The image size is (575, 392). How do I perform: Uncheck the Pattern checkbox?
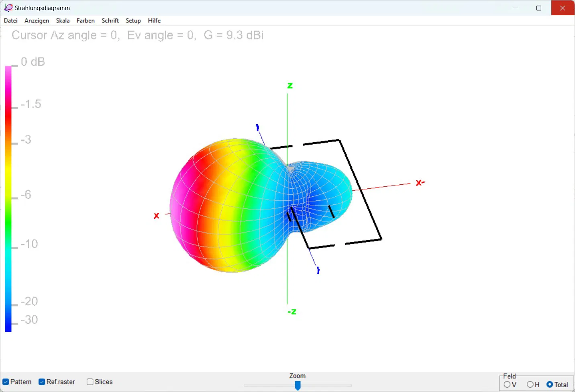point(6,382)
